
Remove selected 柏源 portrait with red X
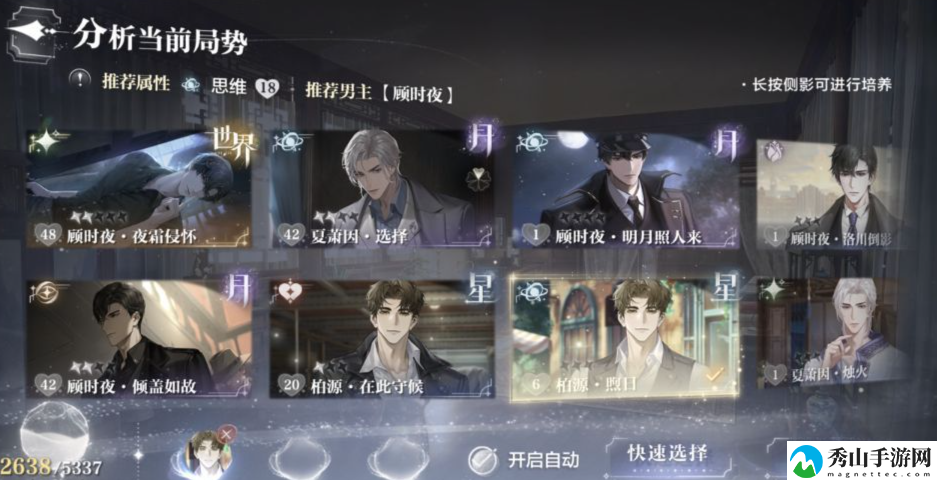coord(225,434)
